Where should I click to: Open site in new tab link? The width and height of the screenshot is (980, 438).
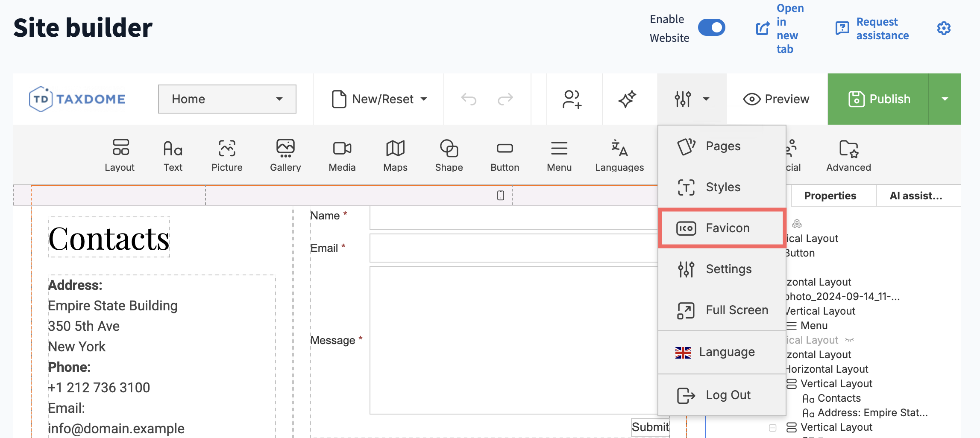[x=780, y=29]
